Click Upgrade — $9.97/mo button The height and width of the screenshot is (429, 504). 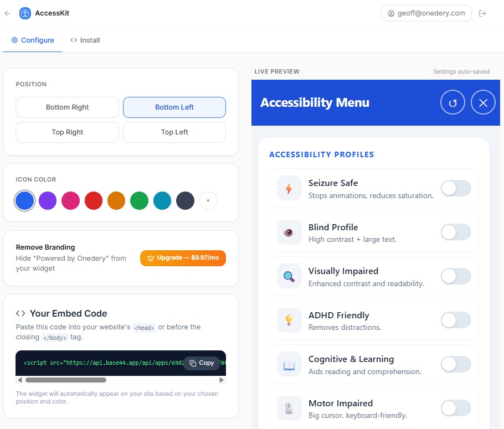coord(183,258)
